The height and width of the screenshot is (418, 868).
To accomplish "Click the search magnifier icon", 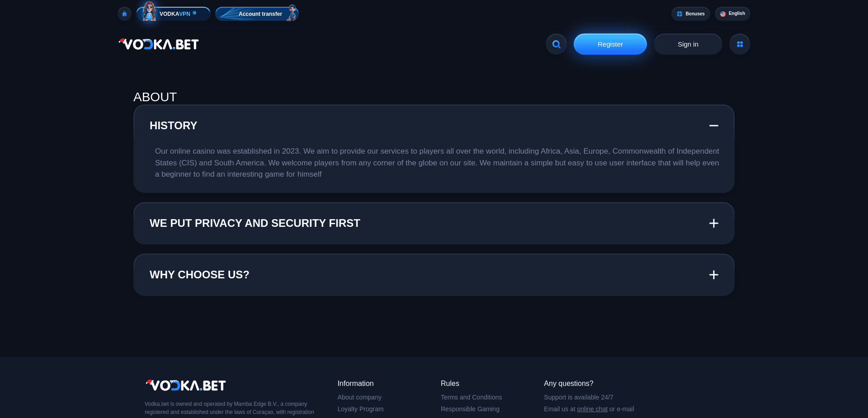I will (x=556, y=44).
